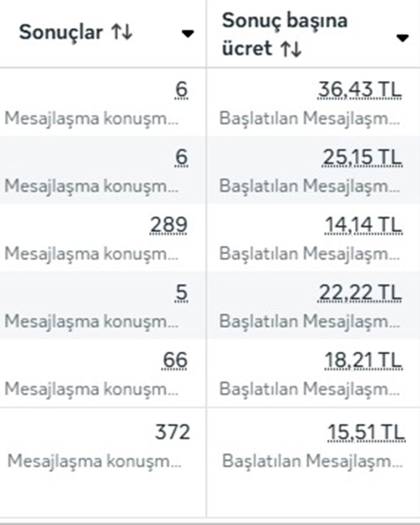Sort by the Sonuçlar column arrows icon
This screenshot has width=420, height=525.
[122, 33]
